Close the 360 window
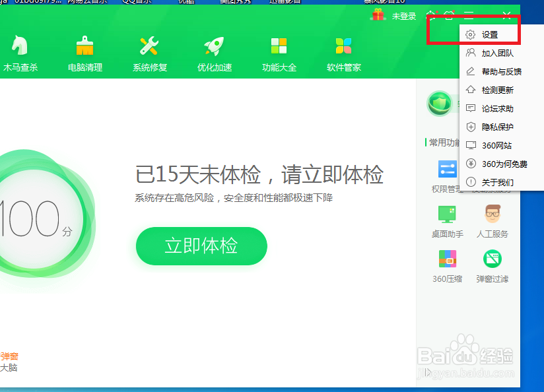This screenshot has width=544, height=392. tap(506, 15)
